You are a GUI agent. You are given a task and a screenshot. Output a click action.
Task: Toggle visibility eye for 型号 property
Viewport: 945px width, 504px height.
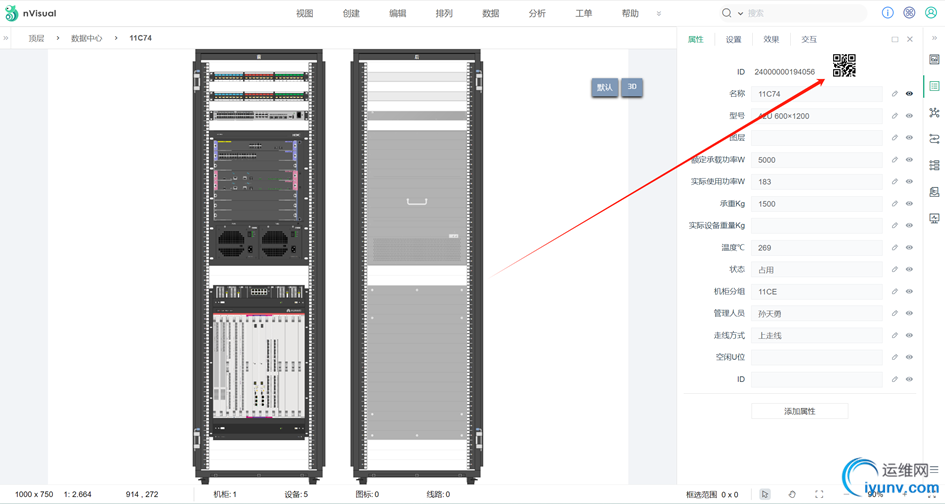coord(909,116)
